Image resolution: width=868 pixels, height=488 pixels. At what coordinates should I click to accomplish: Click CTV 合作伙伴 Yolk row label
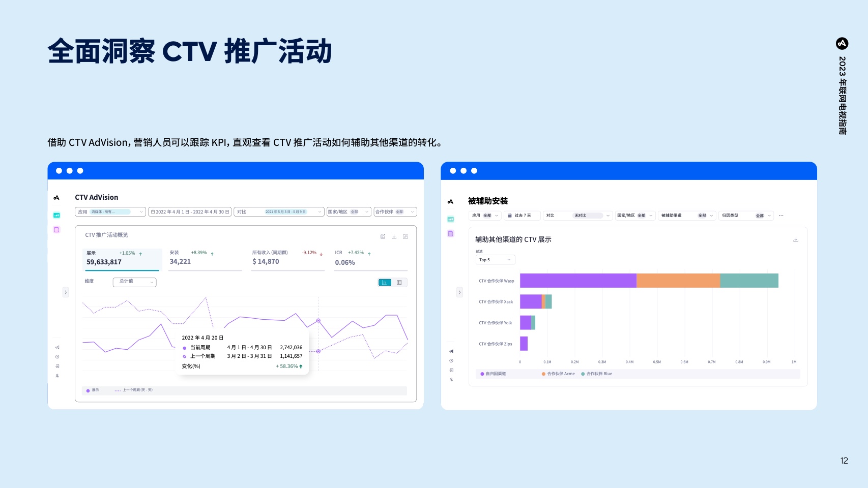(495, 323)
